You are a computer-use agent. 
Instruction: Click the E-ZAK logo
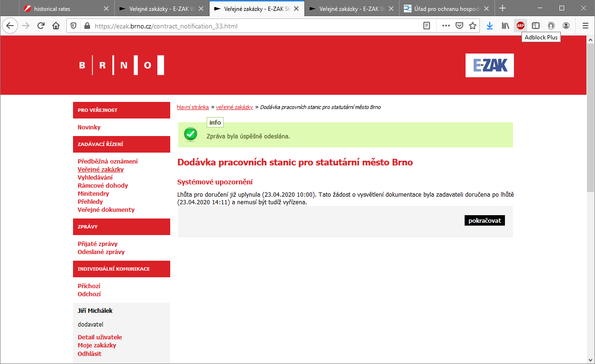[490, 65]
